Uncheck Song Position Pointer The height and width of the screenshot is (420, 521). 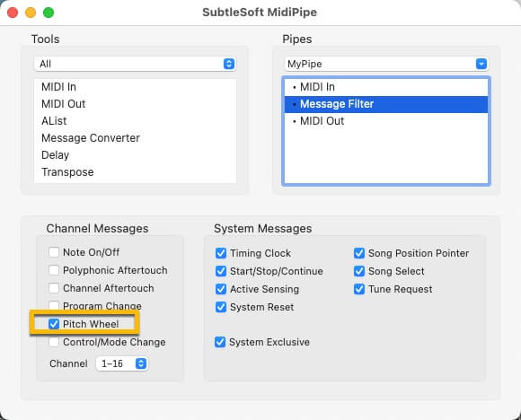(359, 253)
